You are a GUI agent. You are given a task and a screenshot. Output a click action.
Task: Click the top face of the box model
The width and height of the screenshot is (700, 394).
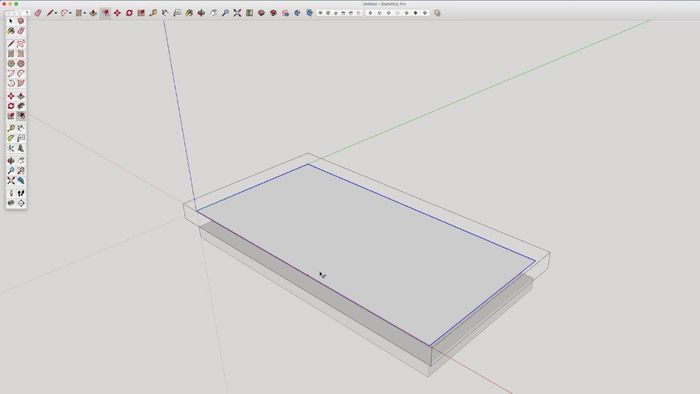coord(366,254)
